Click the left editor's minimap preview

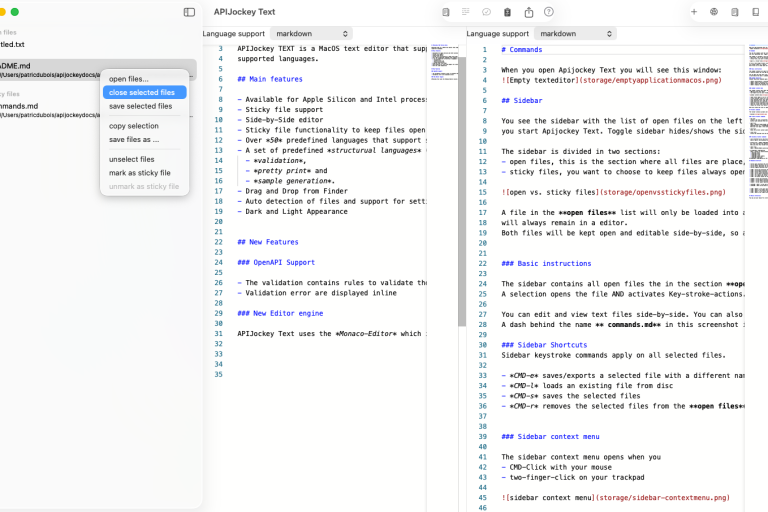point(444,60)
